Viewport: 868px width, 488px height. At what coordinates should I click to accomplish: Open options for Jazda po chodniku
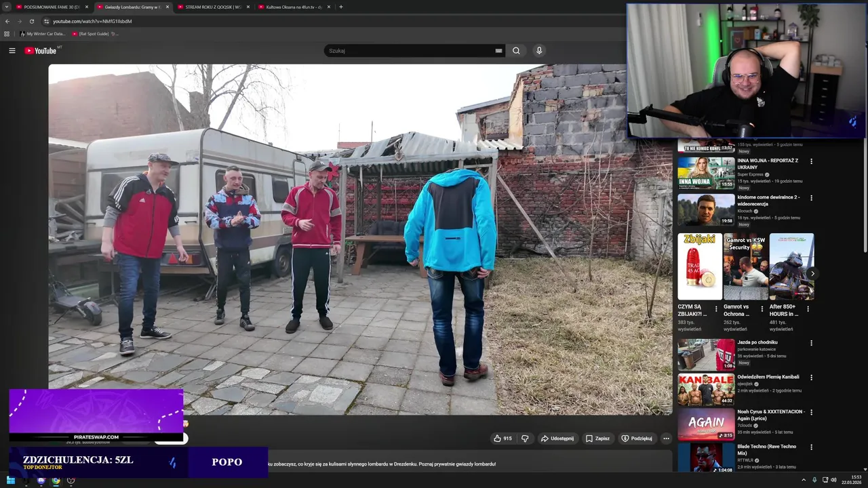(x=811, y=343)
